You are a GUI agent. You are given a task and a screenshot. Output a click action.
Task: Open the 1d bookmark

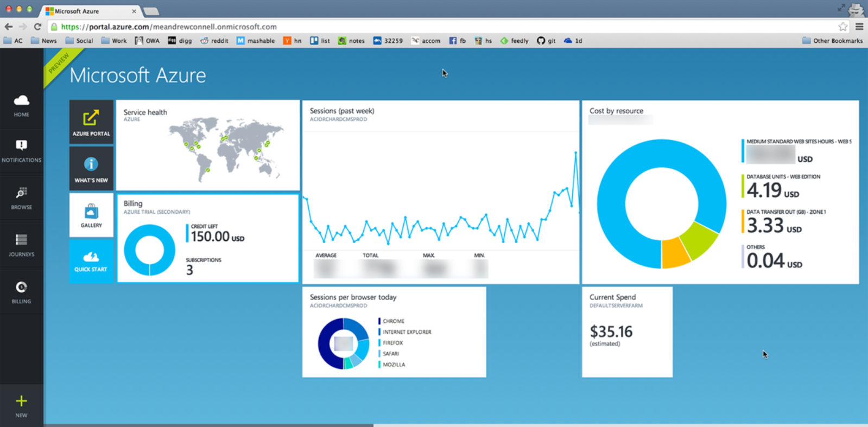click(573, 41)
